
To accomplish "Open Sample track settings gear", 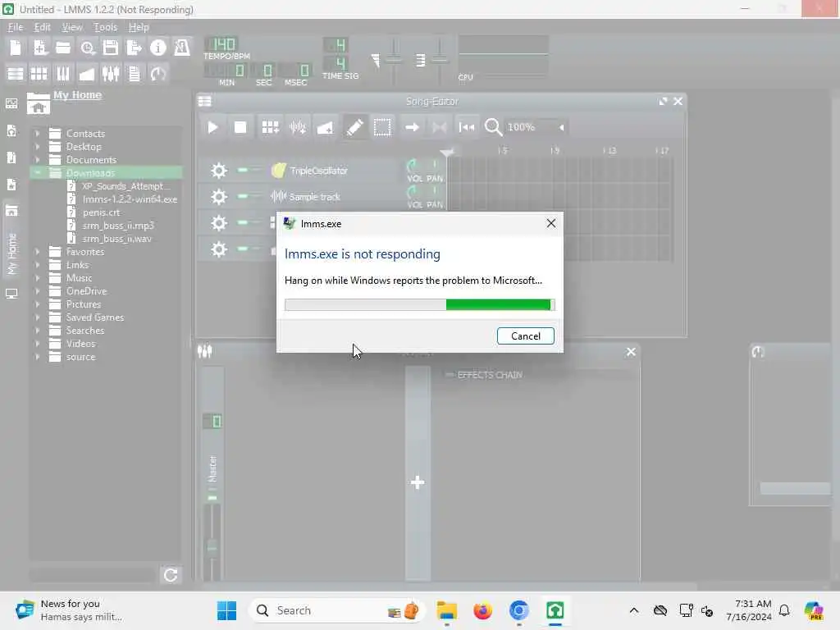I will 218,197.
